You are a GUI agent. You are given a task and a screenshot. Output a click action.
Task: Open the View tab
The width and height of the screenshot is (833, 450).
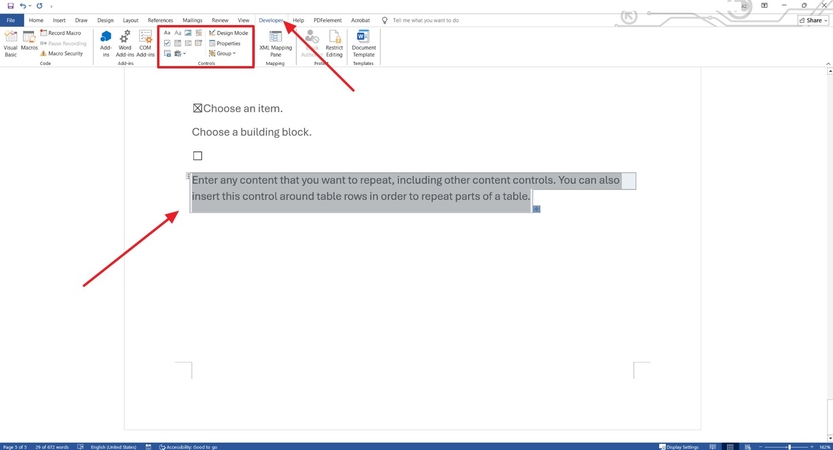[243, 20]
